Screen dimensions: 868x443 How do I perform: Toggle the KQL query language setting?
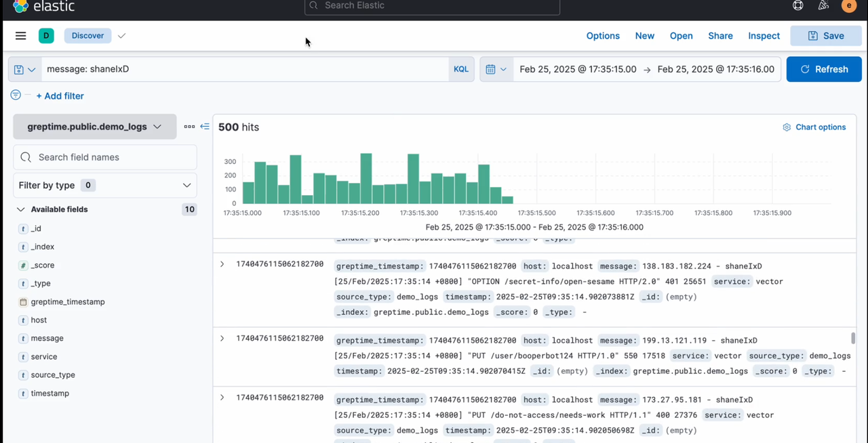pos(460,68)
